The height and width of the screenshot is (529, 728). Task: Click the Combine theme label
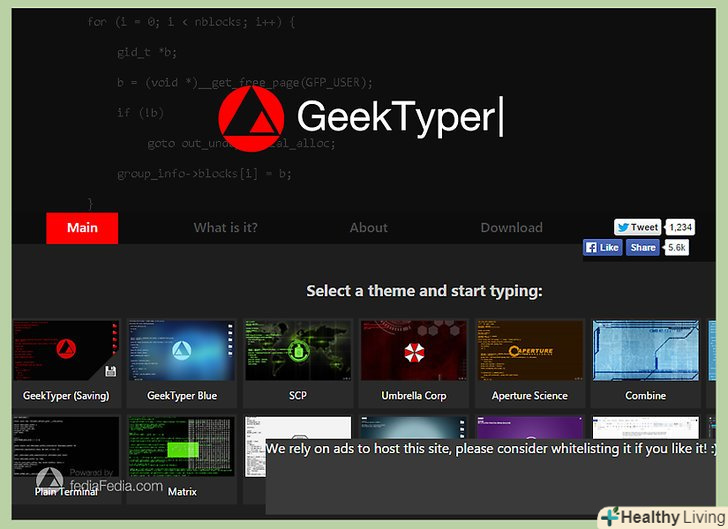click(x=645, y=396)
